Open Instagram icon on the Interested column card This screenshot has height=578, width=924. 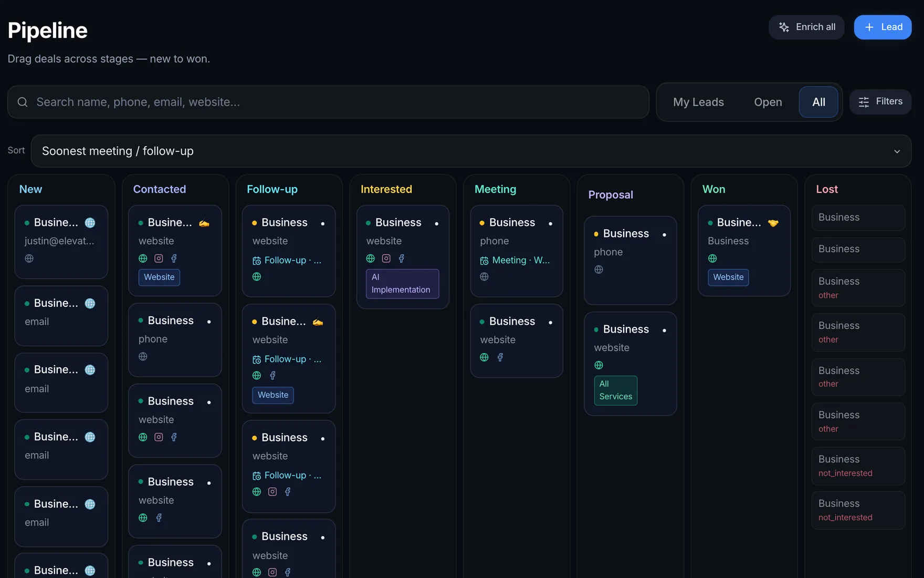[386, 258]
